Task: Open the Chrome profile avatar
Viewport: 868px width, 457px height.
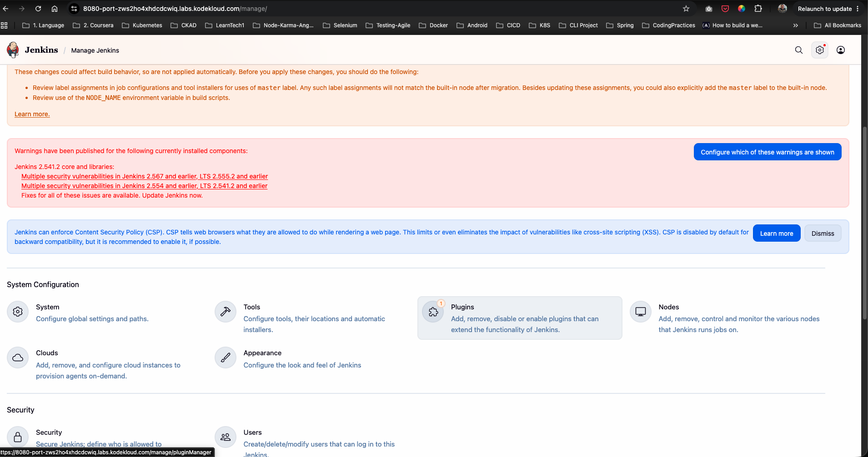Action: [782, 9]
